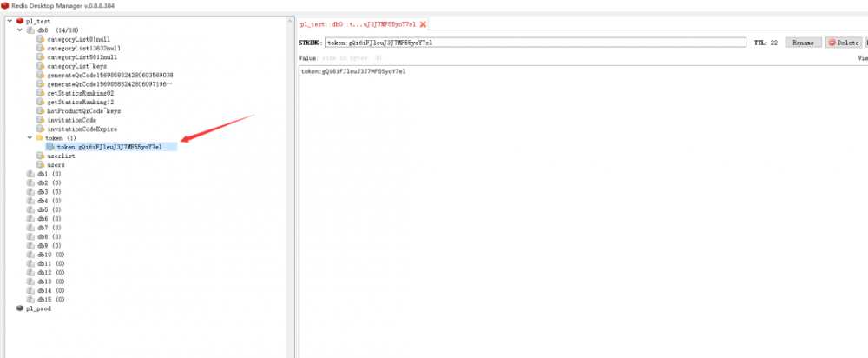The width and height of the screenshot is (868, 358).
Task: Click the tree panel scroll-up arrow
Action: [x=290, y=21]
